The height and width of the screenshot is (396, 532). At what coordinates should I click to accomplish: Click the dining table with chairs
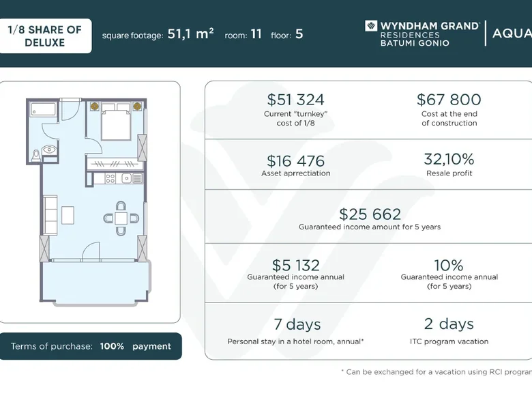(x=121, y=218)
